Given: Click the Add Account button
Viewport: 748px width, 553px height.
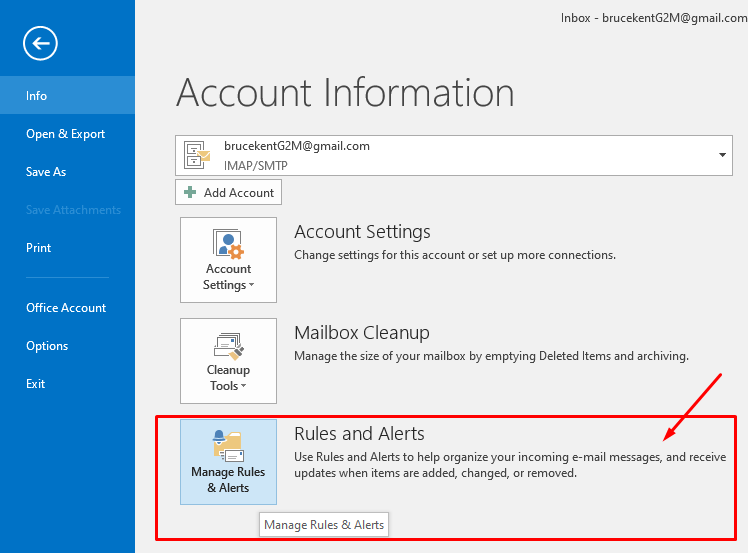Looking at the screenshot, I should 229,192.
